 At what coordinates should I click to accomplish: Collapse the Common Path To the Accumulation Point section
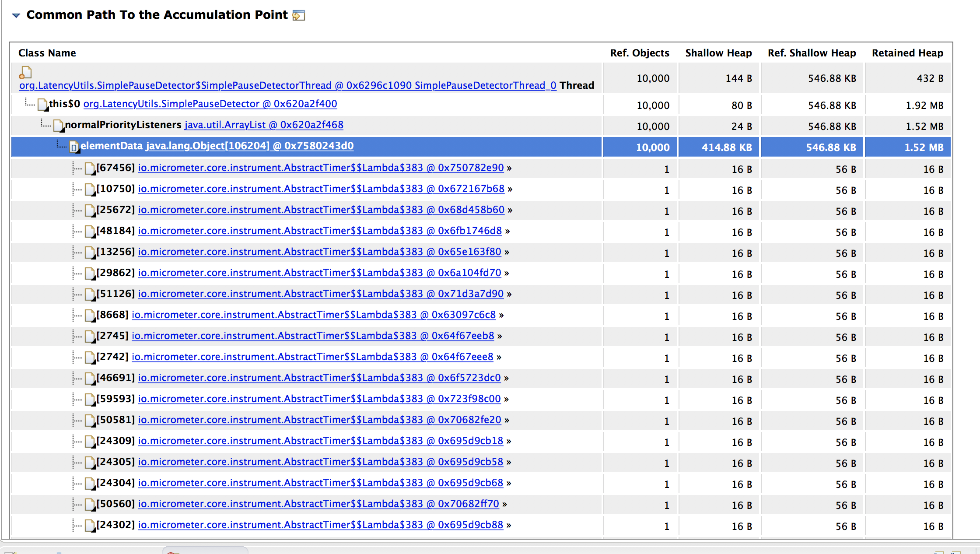tap(16, 15)
